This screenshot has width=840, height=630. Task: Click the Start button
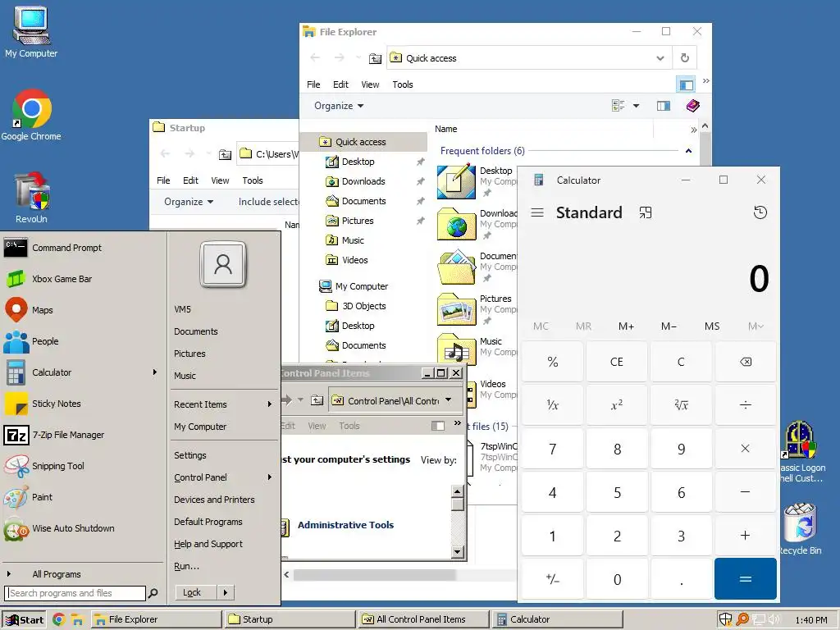pos(25,620)
